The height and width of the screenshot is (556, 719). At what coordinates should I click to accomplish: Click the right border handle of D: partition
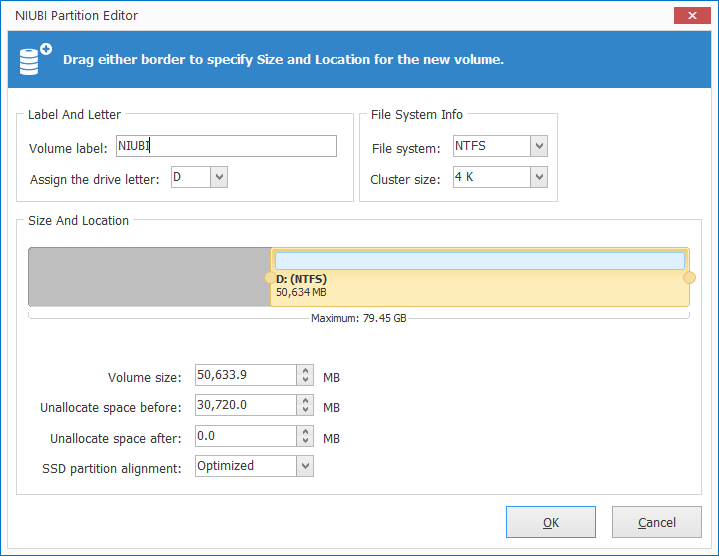coord(689,277)
